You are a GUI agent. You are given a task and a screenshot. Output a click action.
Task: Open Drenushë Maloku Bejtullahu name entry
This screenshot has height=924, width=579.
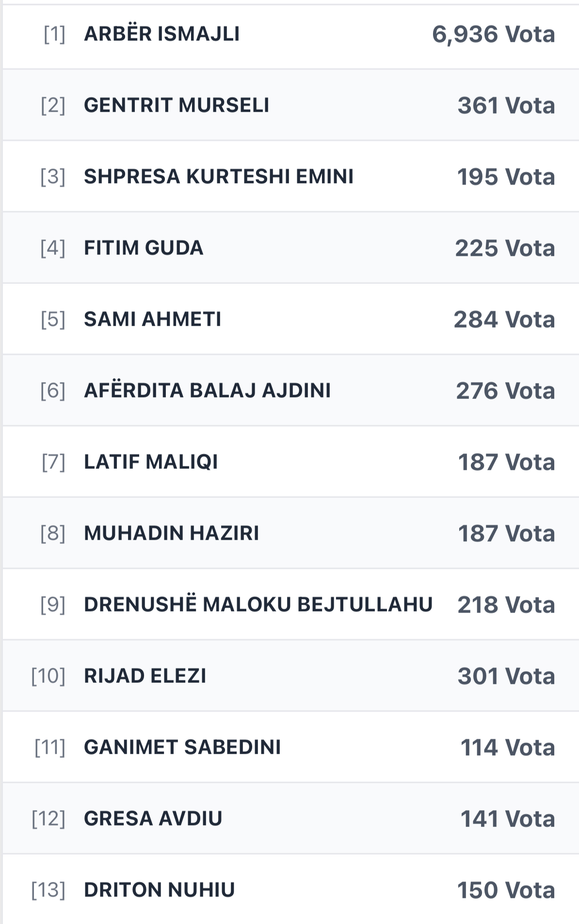(258, 605)
